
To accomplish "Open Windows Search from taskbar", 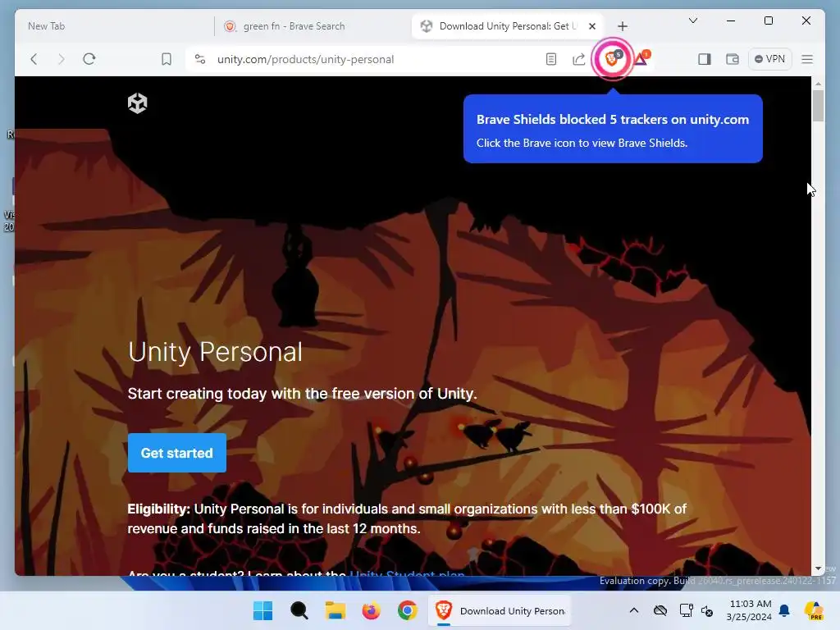I will [299, 610].
